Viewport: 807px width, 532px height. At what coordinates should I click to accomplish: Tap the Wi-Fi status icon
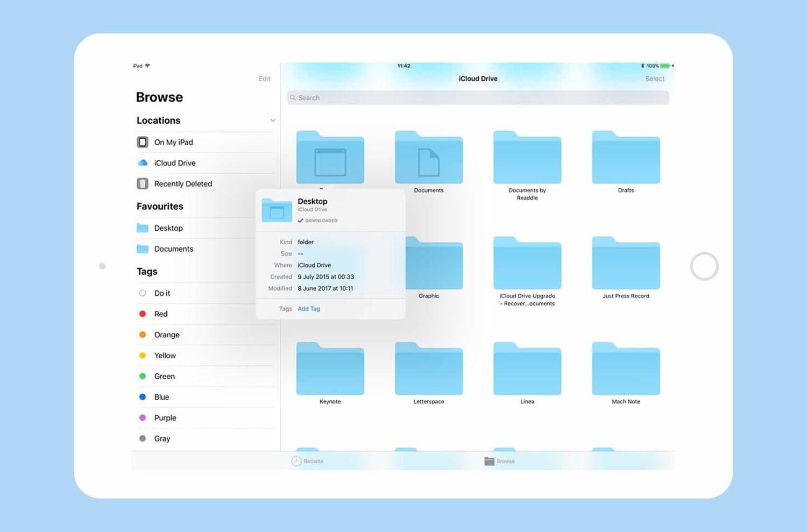pyautogui.click(x=147, y=66)
